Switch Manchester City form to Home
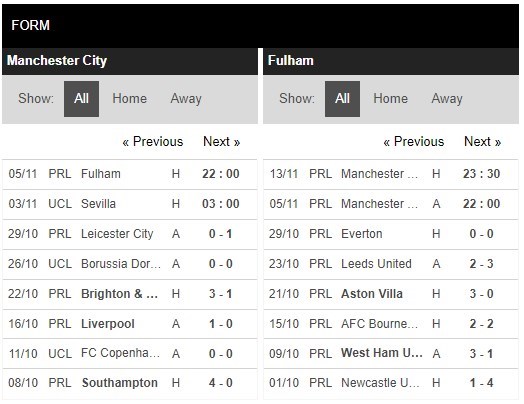 click(x=129, y=99)
